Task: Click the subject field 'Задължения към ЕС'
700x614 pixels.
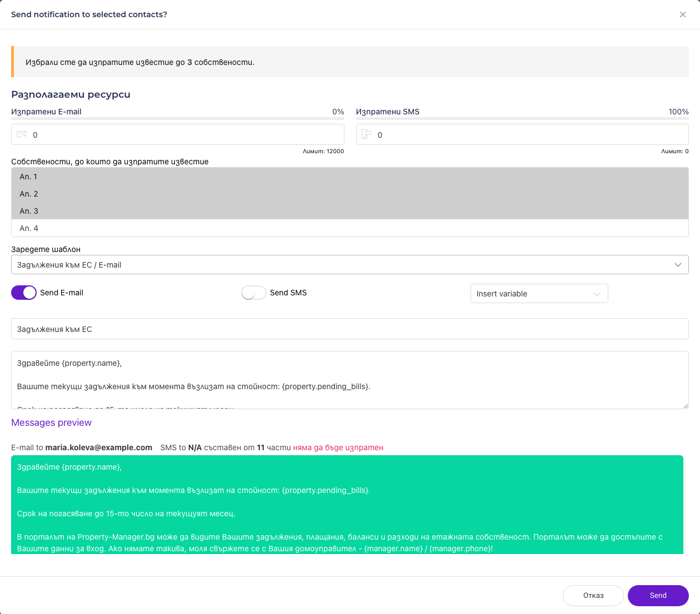Action: pyautogui.click(x=350, y=329)
